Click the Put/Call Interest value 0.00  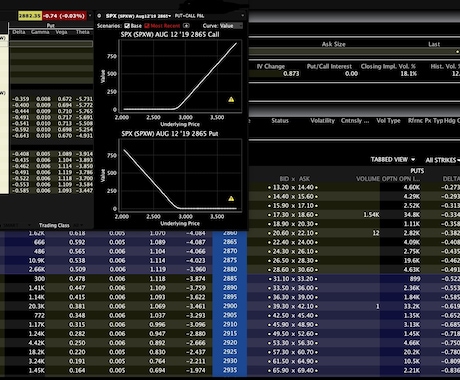tap(351, 73)
